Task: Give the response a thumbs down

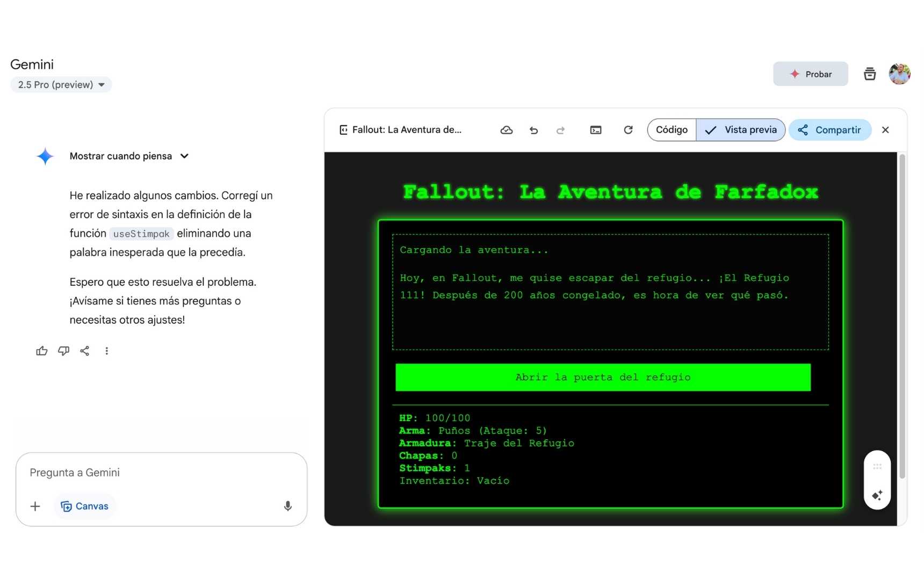Action: pos(63,351)
